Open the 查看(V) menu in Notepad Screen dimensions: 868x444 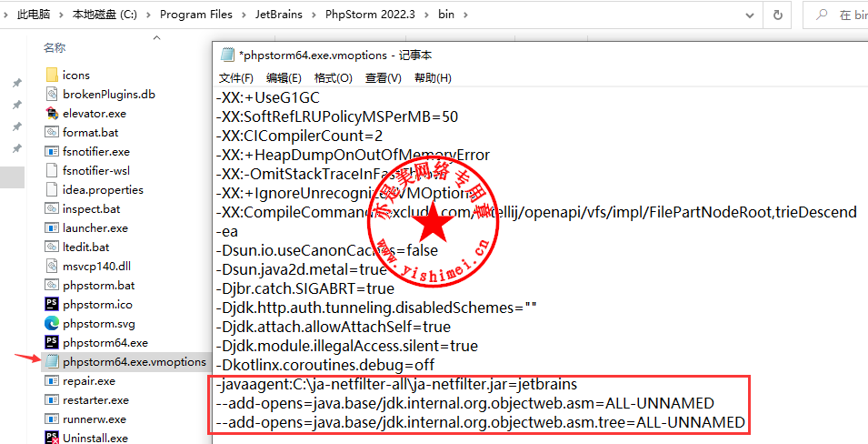(x=383, y=78)
